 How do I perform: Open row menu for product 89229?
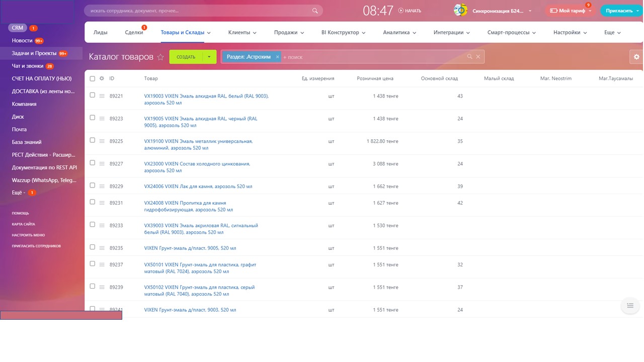click(x=102, y=187)
